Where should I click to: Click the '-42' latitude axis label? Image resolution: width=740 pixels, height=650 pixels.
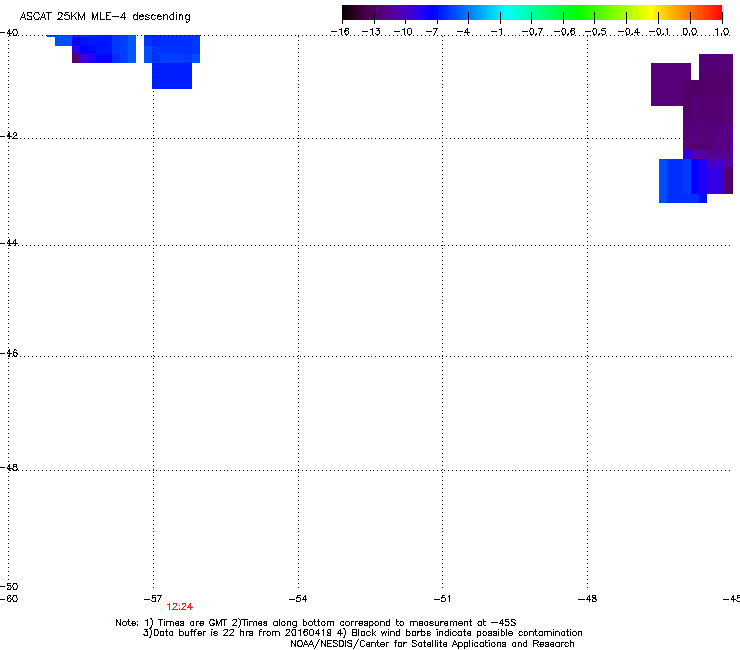pos(9,135)
